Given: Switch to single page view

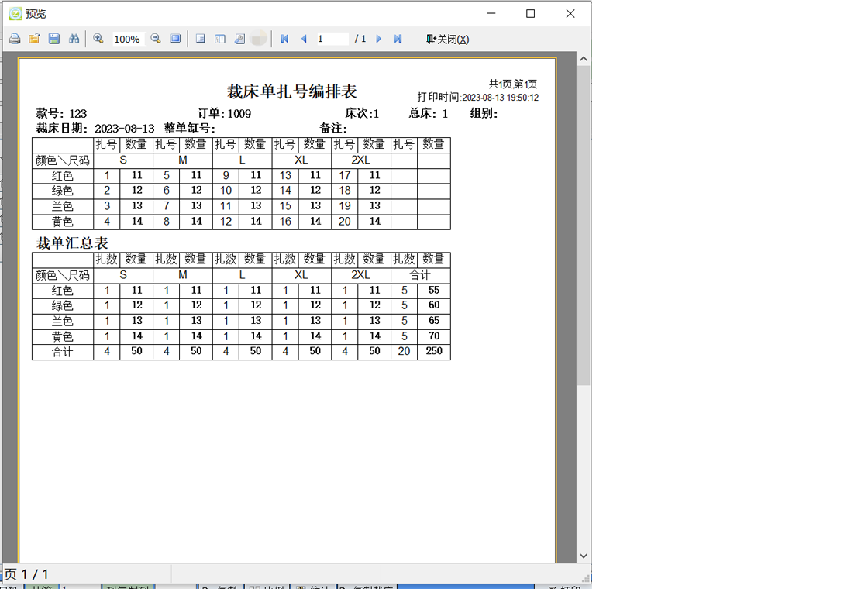Looking at the screenshot, I should click(200, 38).
